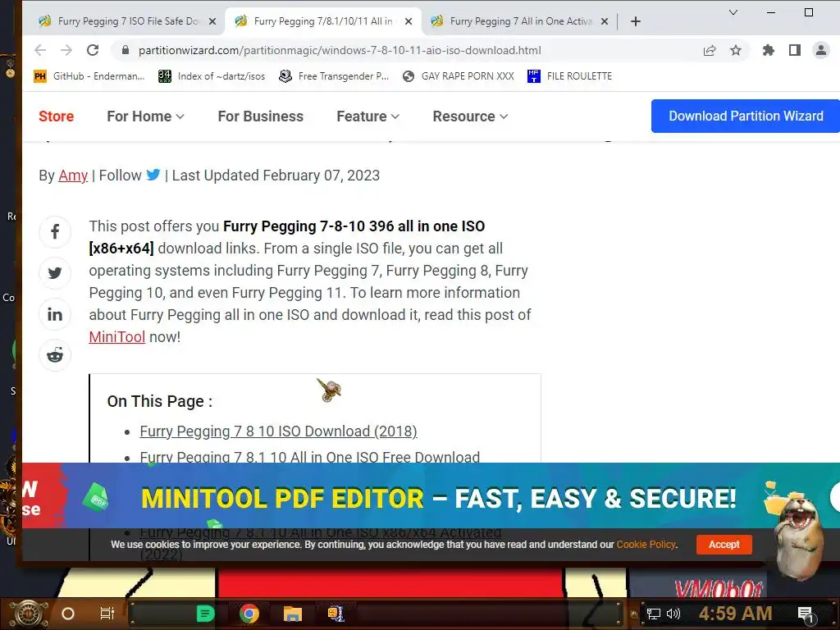Click Download Partition Wizard button
This screenshot has height=630, width=840.
pos(745,116)
